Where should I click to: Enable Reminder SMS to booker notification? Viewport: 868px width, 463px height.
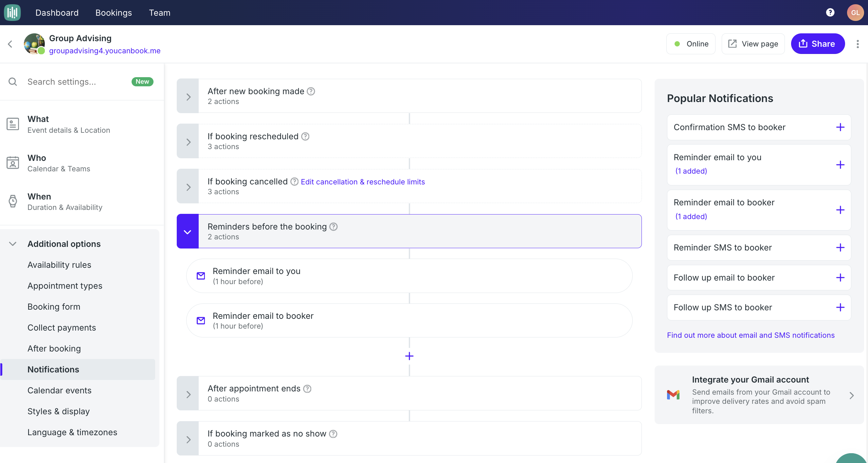click(839, 247)
